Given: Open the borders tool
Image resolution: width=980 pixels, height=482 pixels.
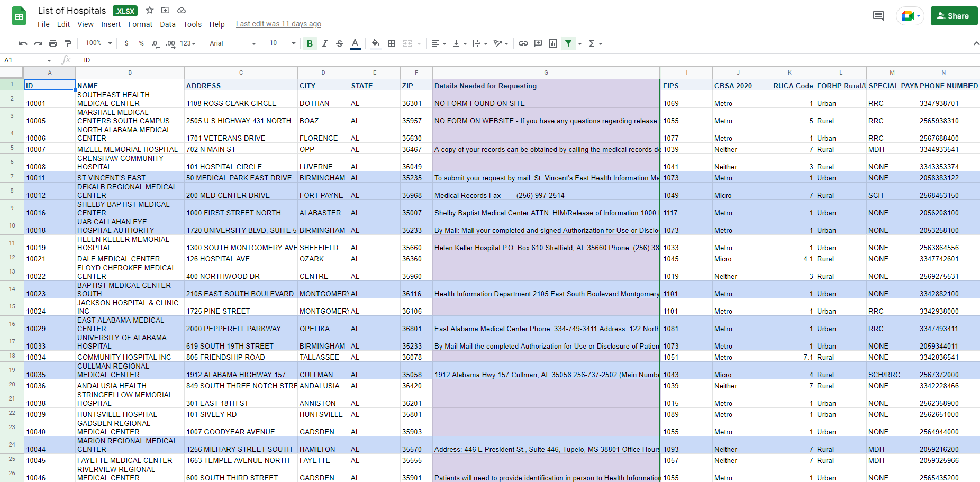Looking at the screenshot, I should point(392,43).
